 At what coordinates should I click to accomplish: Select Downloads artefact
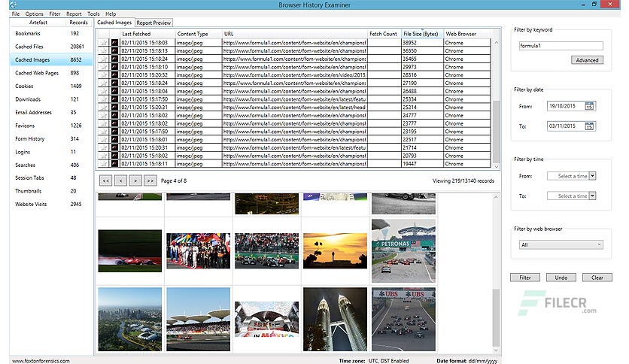[x=51, y=99]
